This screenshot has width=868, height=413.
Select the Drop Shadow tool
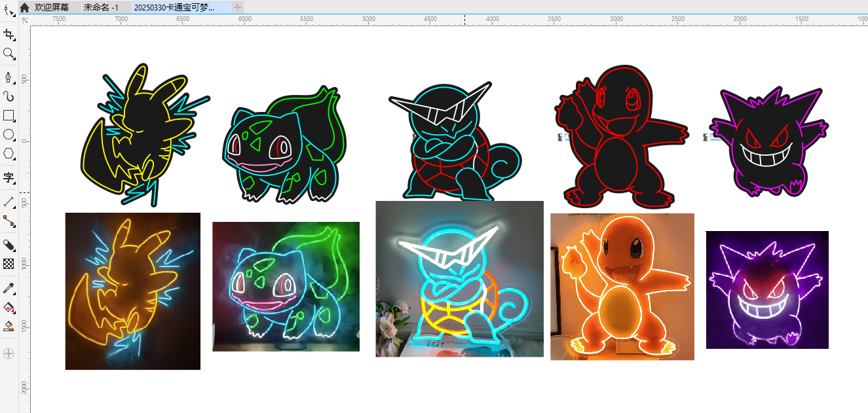click(x=9, y=245)
